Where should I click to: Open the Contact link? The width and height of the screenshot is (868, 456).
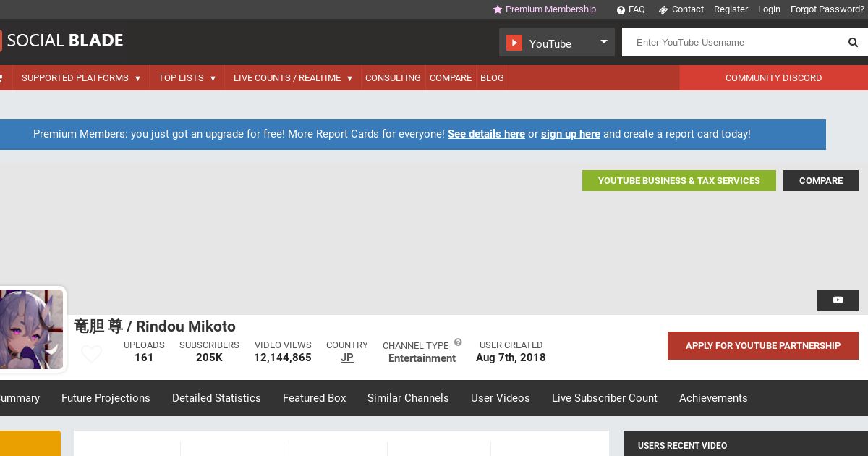click(687, 9)
